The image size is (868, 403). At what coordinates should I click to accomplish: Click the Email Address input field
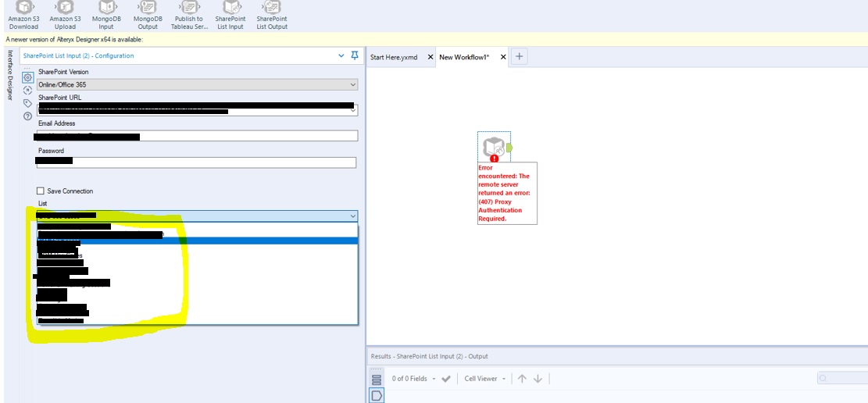[197, 136]
